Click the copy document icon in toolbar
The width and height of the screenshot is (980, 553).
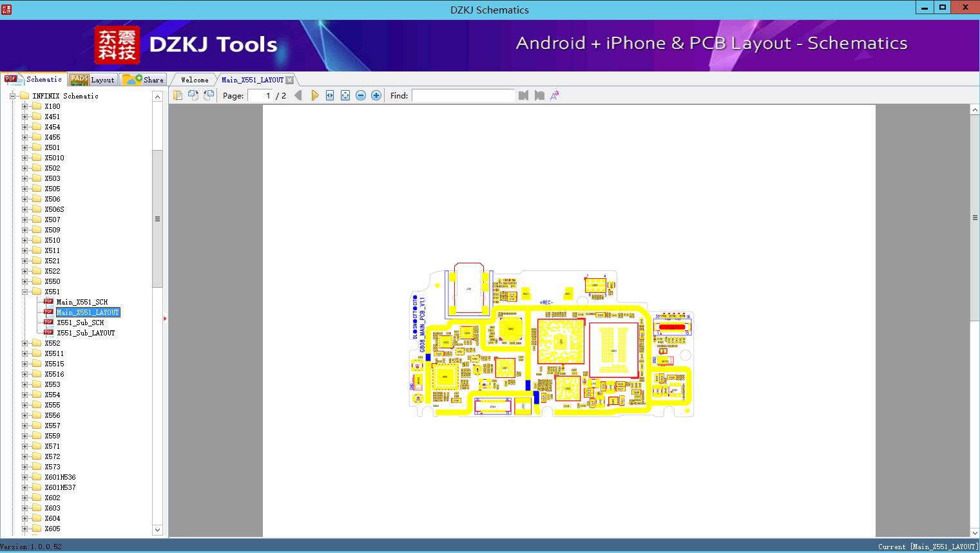pyautogui.click(x=178, y=95)
